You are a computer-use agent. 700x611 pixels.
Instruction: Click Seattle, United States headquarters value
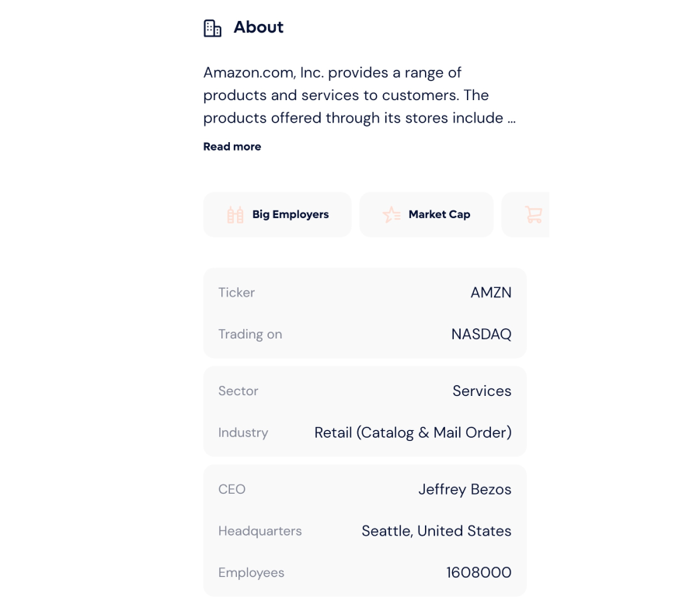(x=437, y=531)
